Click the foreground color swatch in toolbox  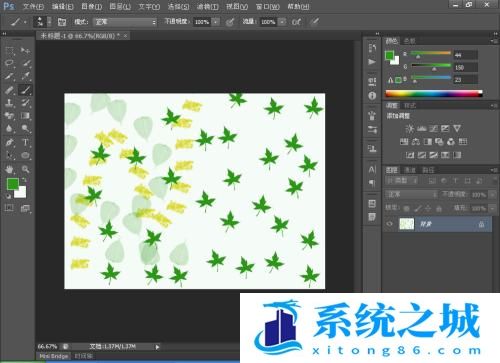(x=12, y=183)
